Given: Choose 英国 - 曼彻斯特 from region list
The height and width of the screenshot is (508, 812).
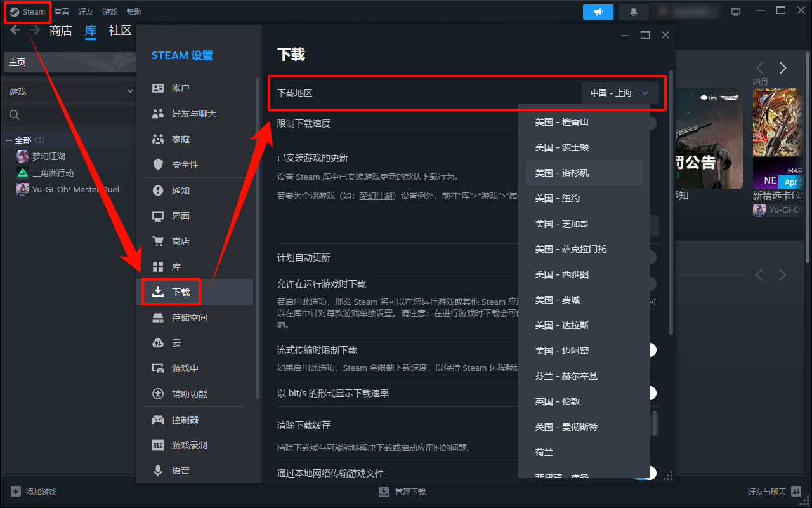Looking at the screenshot, I should click(x=584, y=427).
